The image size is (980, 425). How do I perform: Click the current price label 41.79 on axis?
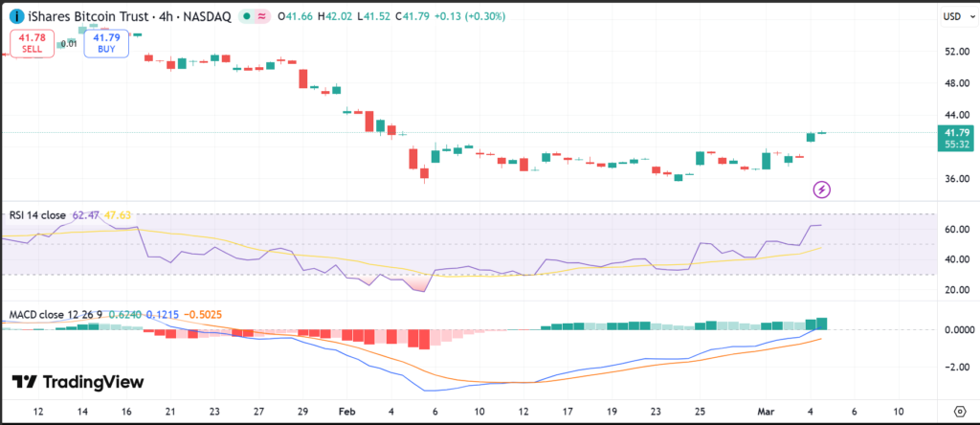click(x=957, y=132)
